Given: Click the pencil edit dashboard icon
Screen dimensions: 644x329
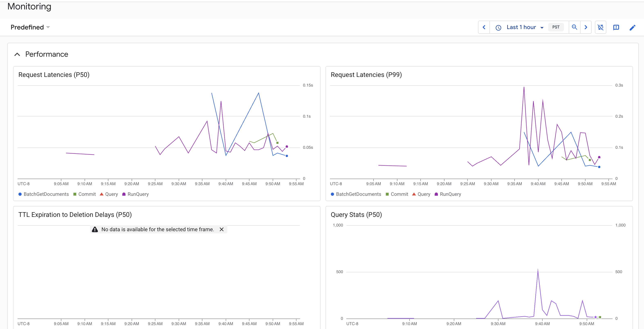Looking at the screenshot, I should coord(632,27).
